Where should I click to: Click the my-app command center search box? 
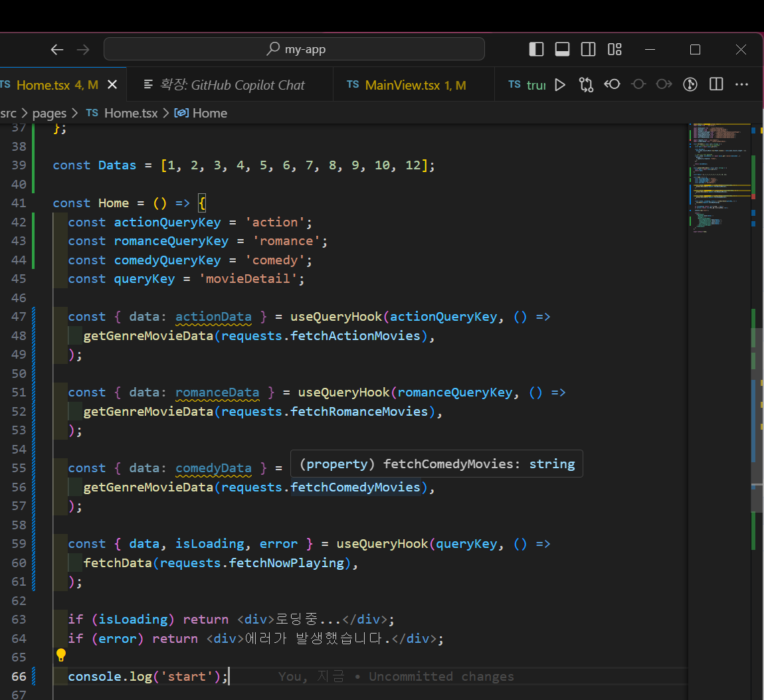(x=294, y=49)
